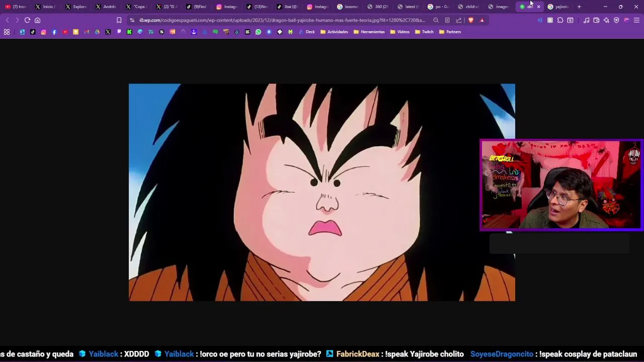Toggle the tab audio speaker icon

540,20
